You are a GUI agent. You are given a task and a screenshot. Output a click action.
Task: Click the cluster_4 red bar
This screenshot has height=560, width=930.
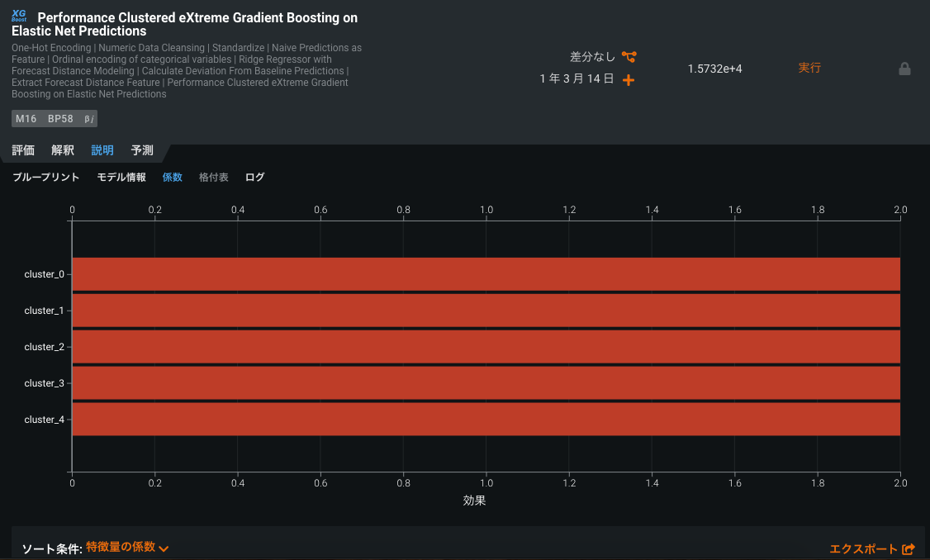[486, 419]
